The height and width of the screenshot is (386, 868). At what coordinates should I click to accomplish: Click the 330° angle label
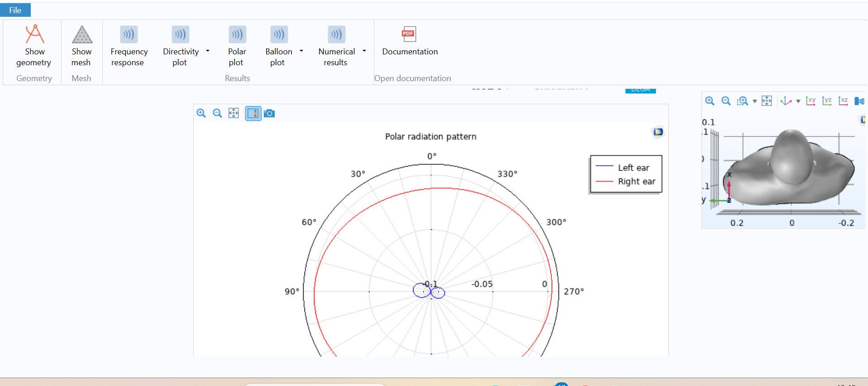tap(507, 174)
